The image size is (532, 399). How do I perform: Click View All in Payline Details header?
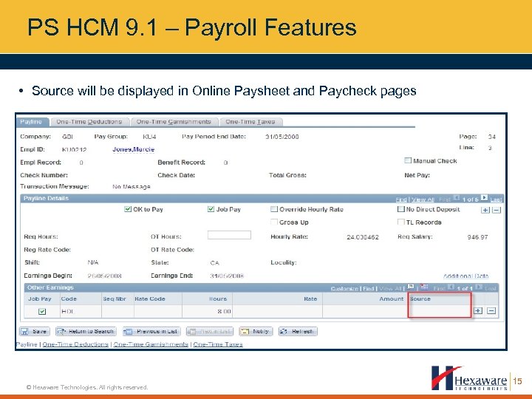423,199
